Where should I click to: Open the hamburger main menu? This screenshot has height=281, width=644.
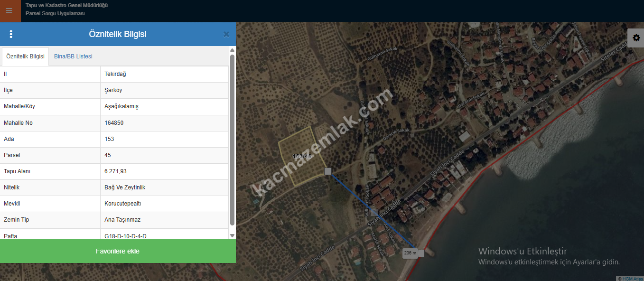[x=9, y=11]
